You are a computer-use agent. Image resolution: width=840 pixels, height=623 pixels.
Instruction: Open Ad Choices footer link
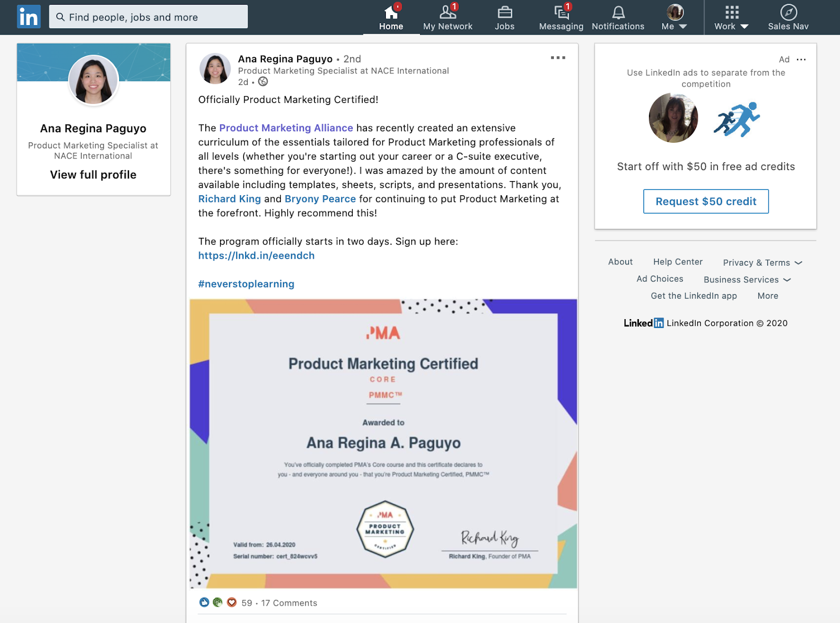pos(660,279)
